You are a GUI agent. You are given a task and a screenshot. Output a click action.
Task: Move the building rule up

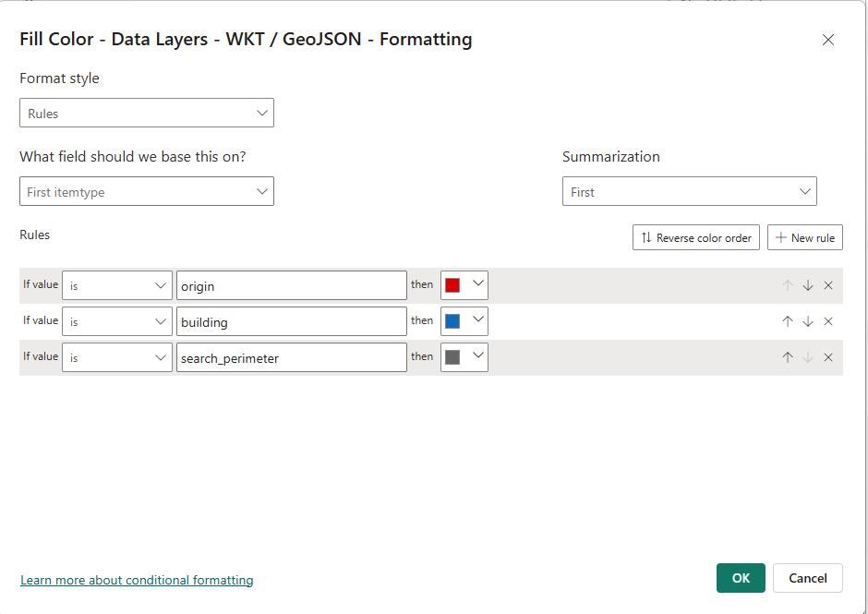[788, 321]
